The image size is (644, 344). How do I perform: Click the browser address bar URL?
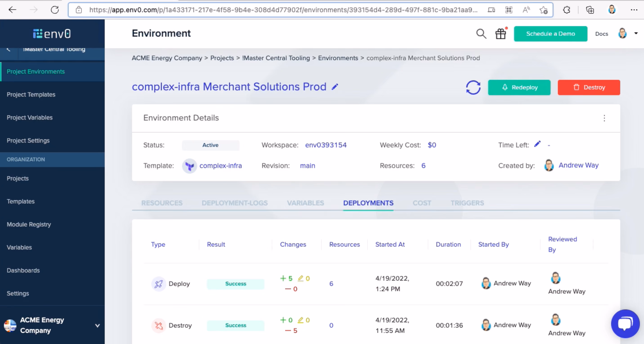click(283, 10)
